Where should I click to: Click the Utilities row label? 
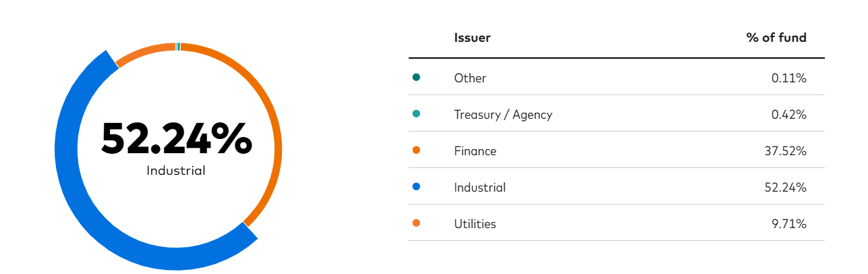click(475, 223)
